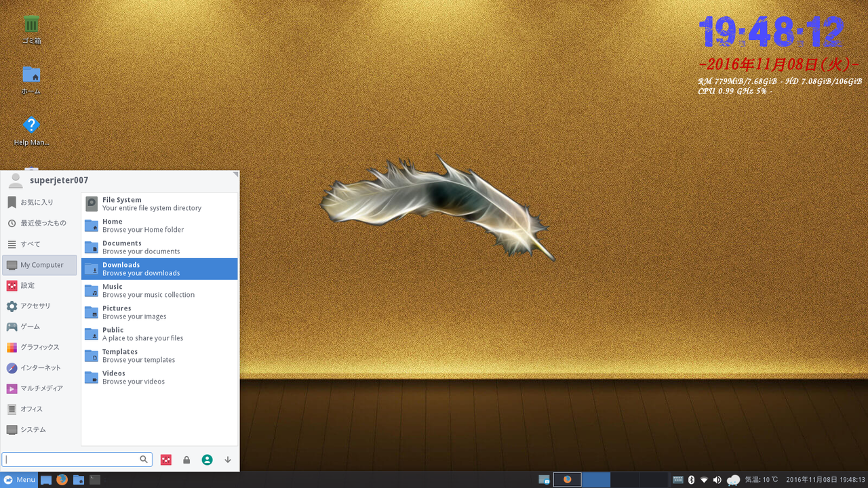868x488 pixels.
Task: Launch the terminal from the taskbar
Action: pos(95,480)
